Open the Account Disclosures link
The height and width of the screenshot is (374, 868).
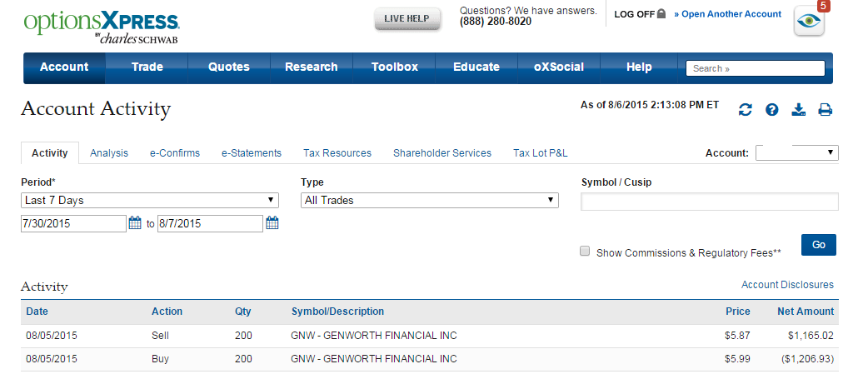[787, 285]
